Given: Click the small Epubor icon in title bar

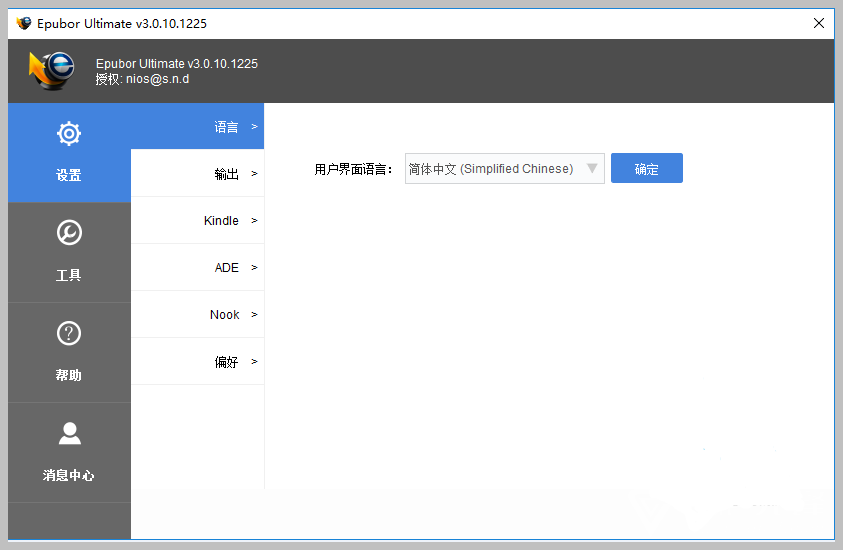Looking at the screenshot, I should pyautogui.click(x=24, y=23).
